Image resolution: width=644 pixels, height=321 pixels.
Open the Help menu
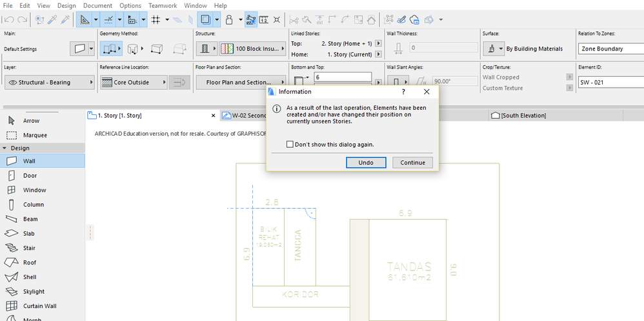[x=221, y=6]
